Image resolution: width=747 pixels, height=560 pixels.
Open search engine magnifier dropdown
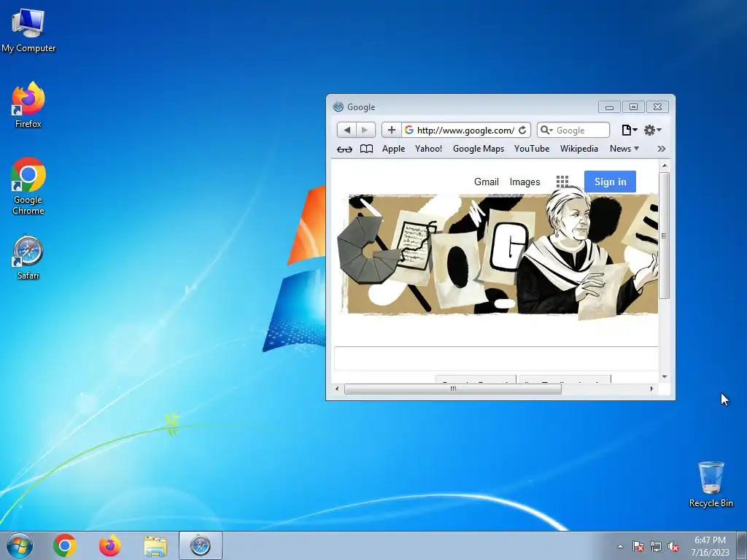coord(546,130)
